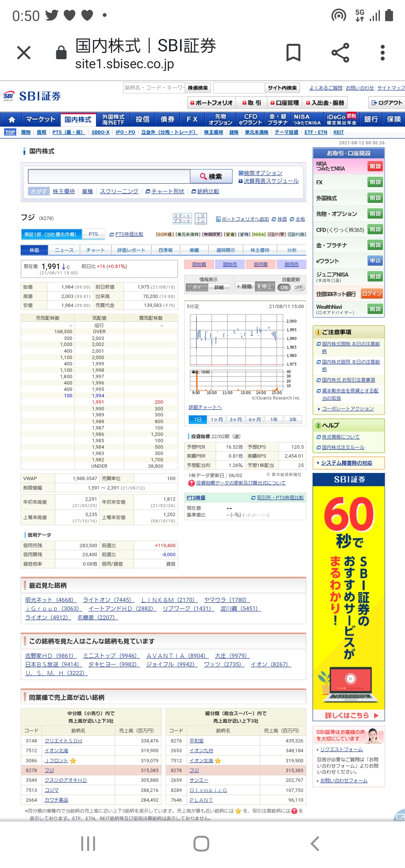Image resolution: width=405 pixels, height=868 pixels.
Task: Open the 四季報 tab
Action: pyautogui.click(x=165, y=250)
